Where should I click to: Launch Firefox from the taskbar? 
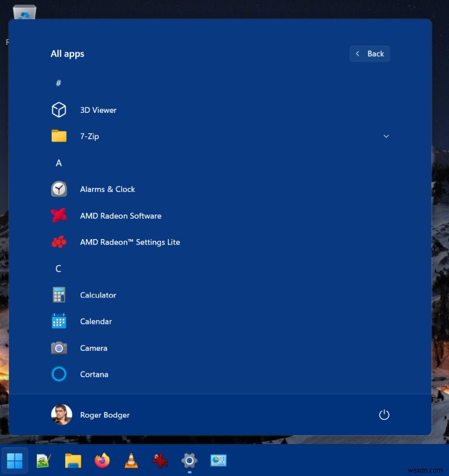tap(102, 461)
